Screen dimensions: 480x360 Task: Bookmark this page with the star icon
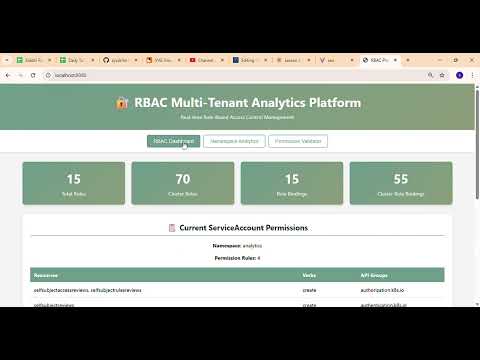442,75
